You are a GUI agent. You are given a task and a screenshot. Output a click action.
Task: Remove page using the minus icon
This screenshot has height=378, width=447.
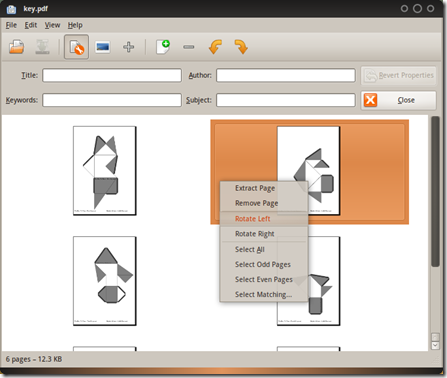click(189, 47)
